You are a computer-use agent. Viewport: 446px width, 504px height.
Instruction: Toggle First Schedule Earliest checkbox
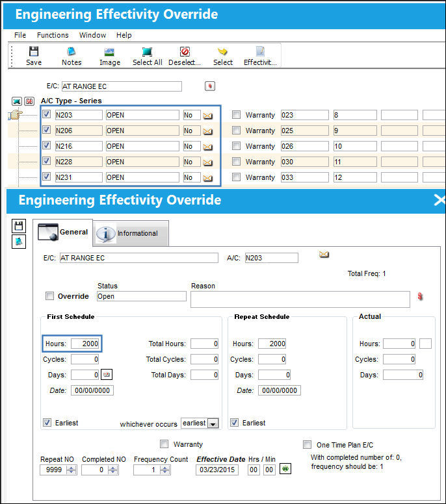point(47,422)
